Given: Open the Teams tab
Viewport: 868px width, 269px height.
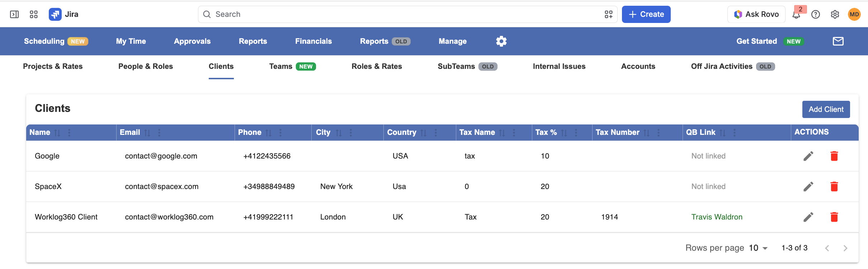Looking at the screenshot, I should point(292,66).
